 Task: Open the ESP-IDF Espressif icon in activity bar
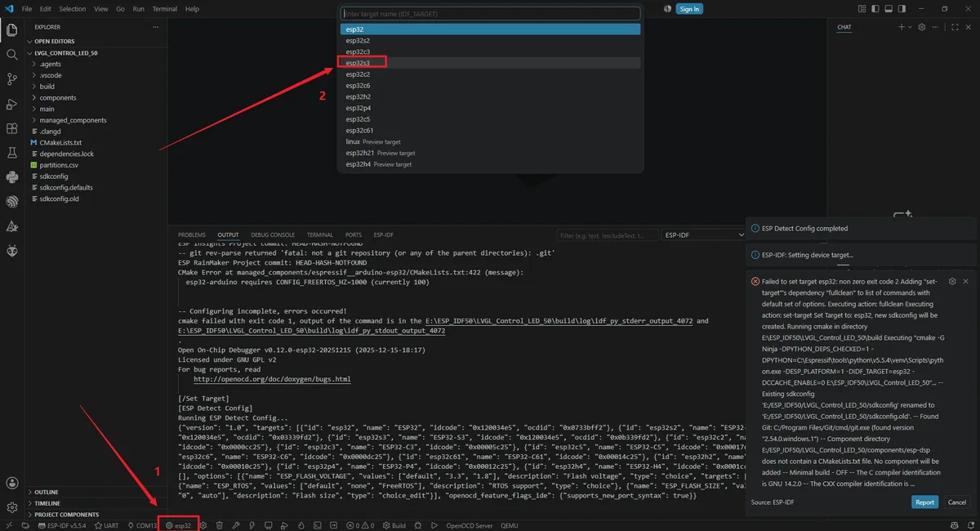point(12,202)
